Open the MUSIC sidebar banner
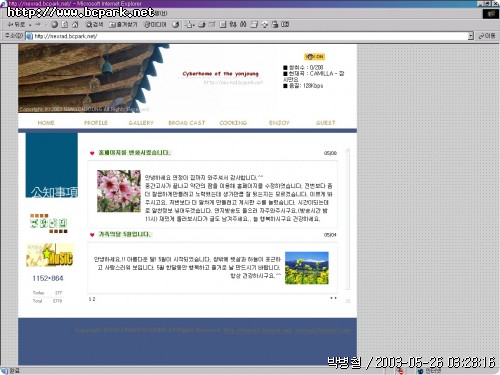Image resolution: width=500 pixels, height=375 pixels. coord(50,255)
